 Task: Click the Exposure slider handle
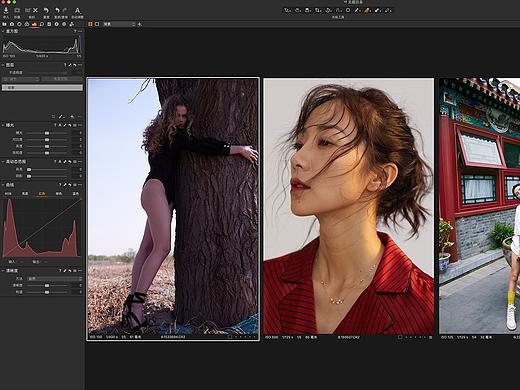point(47,133)
